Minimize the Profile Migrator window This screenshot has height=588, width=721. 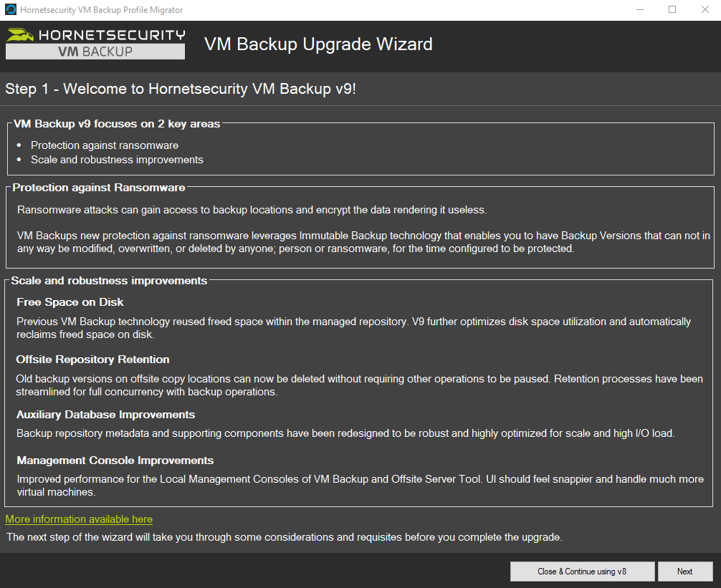click(x=639, y=10)
